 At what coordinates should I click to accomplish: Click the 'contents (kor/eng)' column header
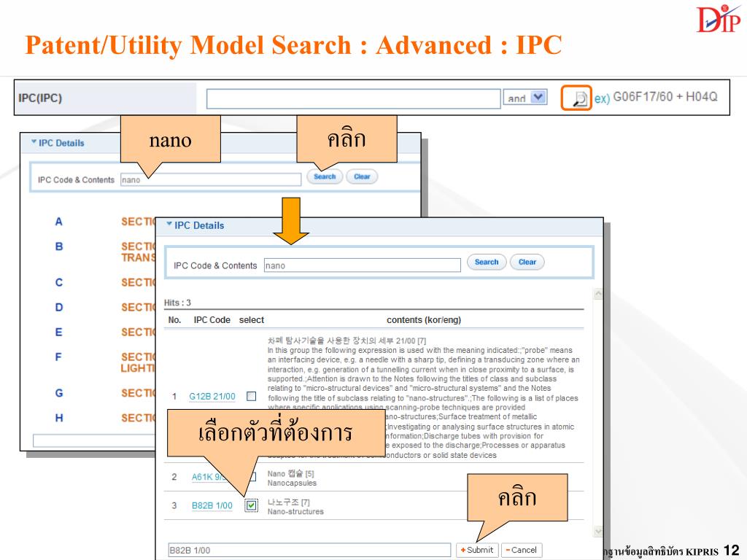click(x=424, y=320)
